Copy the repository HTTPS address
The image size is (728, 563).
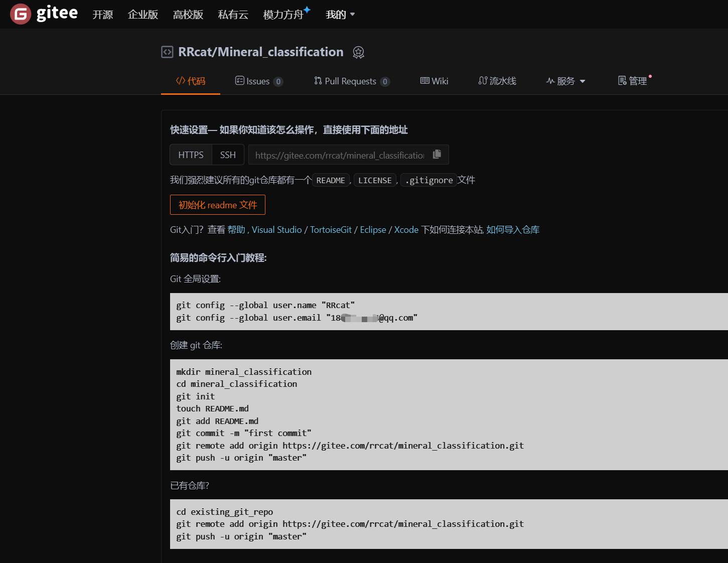point(437,154)
